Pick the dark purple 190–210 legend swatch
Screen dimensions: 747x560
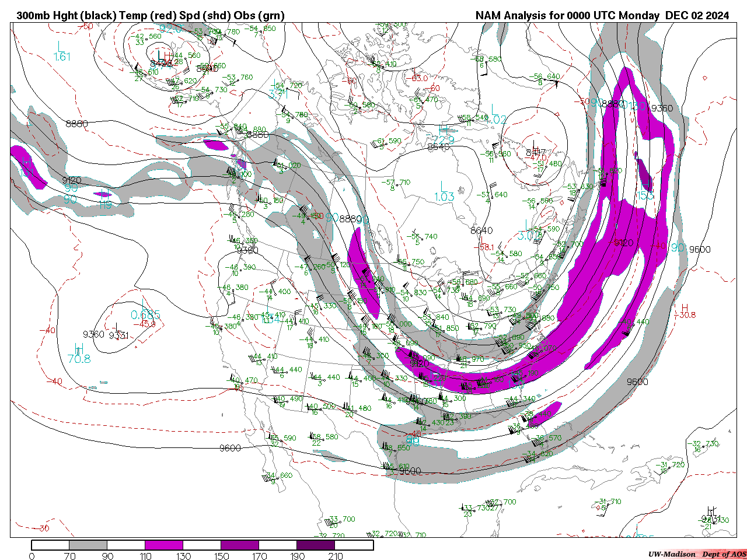click(316, 545)
